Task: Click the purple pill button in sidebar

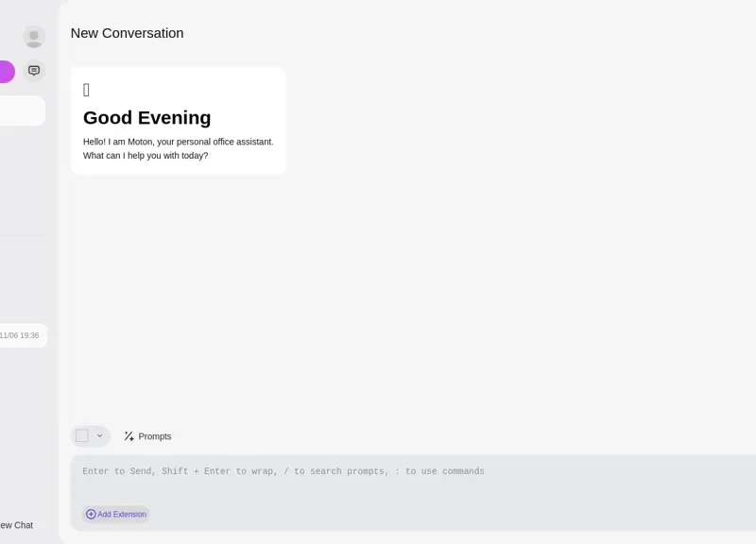Action: 6,72
